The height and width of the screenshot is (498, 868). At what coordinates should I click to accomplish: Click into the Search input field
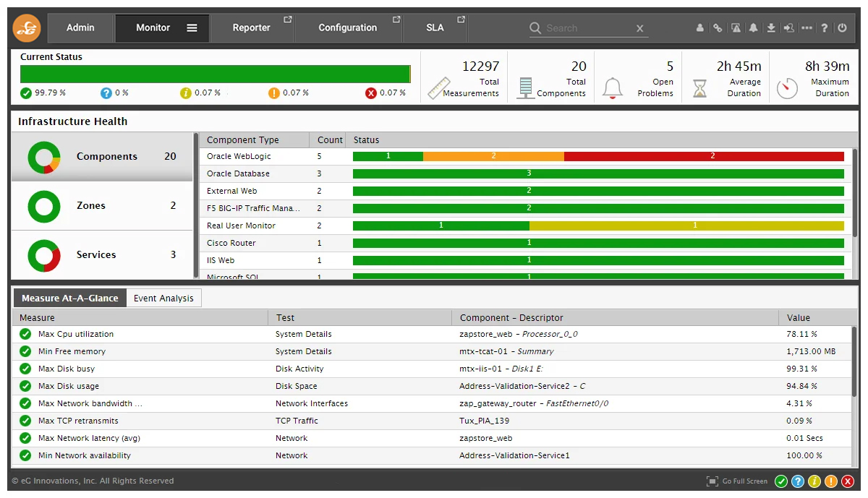click(587, 28)
